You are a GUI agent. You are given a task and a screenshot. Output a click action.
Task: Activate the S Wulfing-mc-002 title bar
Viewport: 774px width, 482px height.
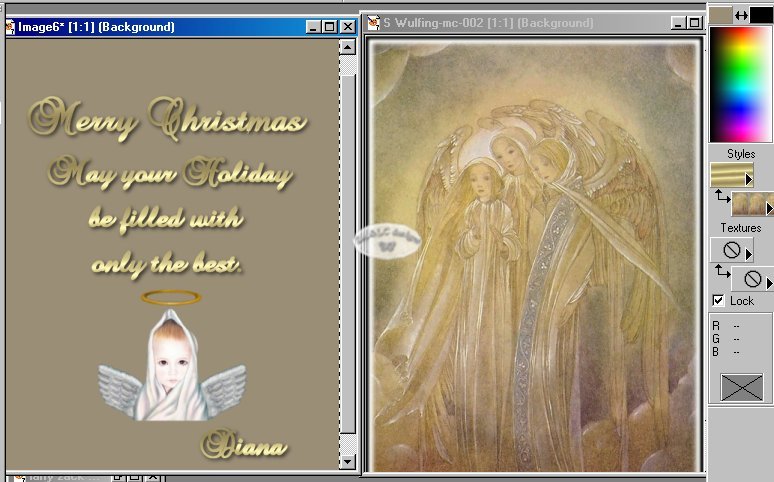533,23
